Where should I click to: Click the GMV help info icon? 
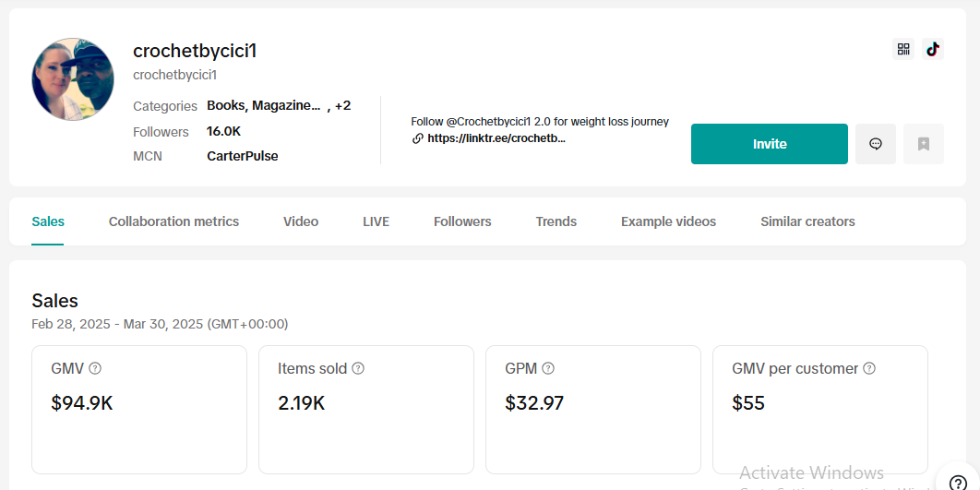pyautogui.click(x=95, y=369)
